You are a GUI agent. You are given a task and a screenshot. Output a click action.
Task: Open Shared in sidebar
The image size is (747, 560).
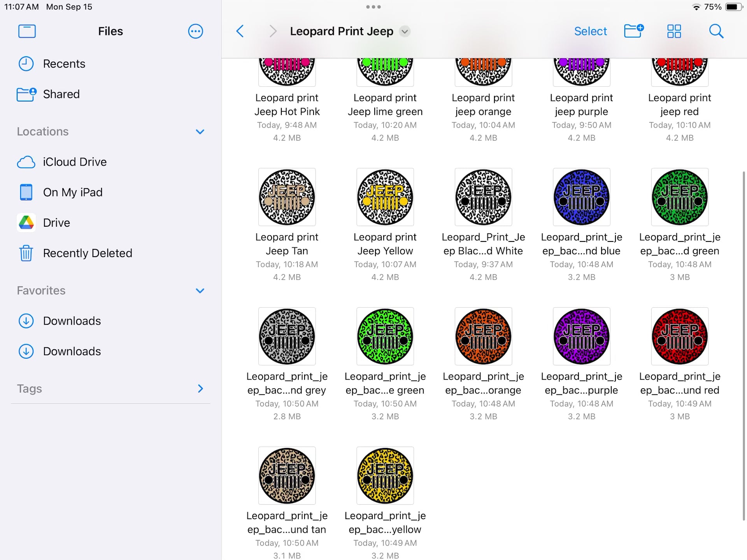click(61, 94)
